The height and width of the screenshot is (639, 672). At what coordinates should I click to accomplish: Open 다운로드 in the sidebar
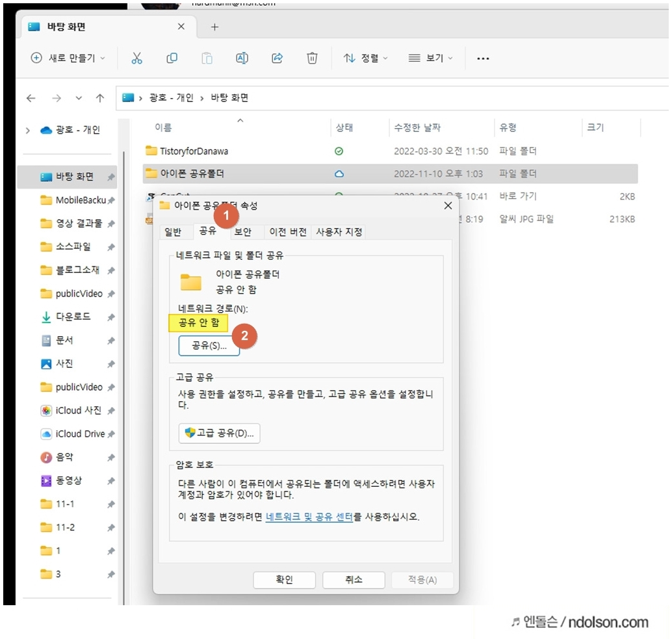point(66,317)
